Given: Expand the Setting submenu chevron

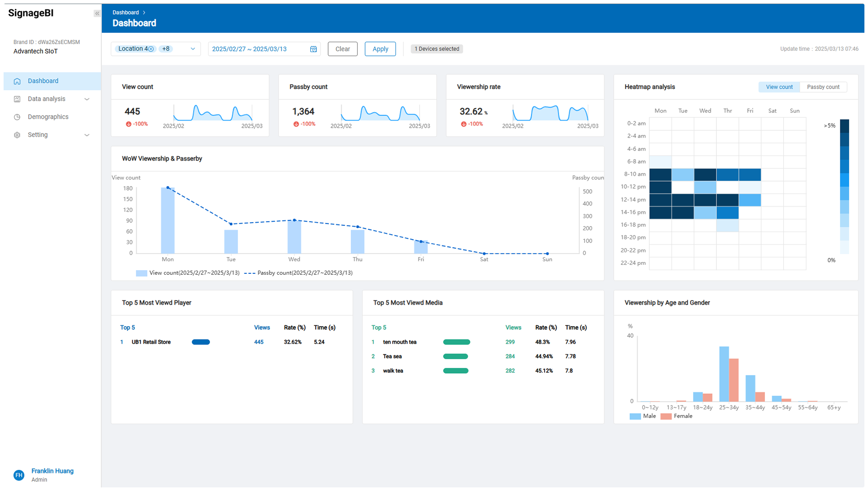Looking at the screenshot, I should point(87,135).
